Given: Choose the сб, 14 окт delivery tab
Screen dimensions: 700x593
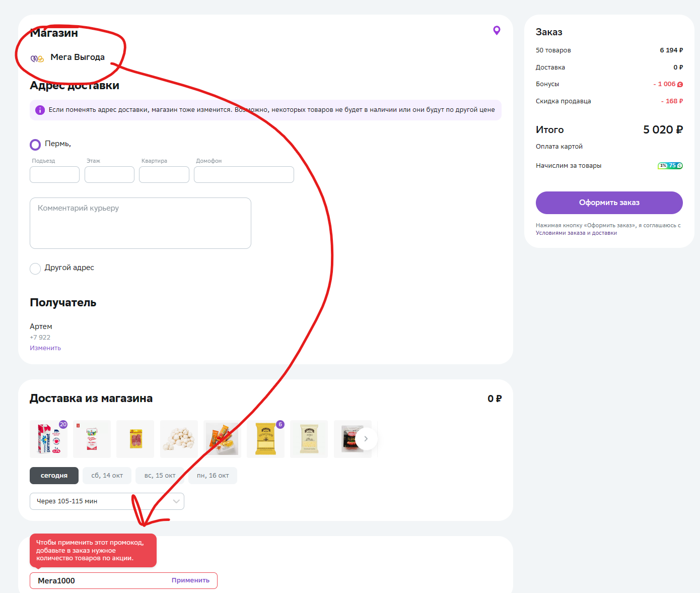Looking at the screenshot, I should [x=107, y=476].
